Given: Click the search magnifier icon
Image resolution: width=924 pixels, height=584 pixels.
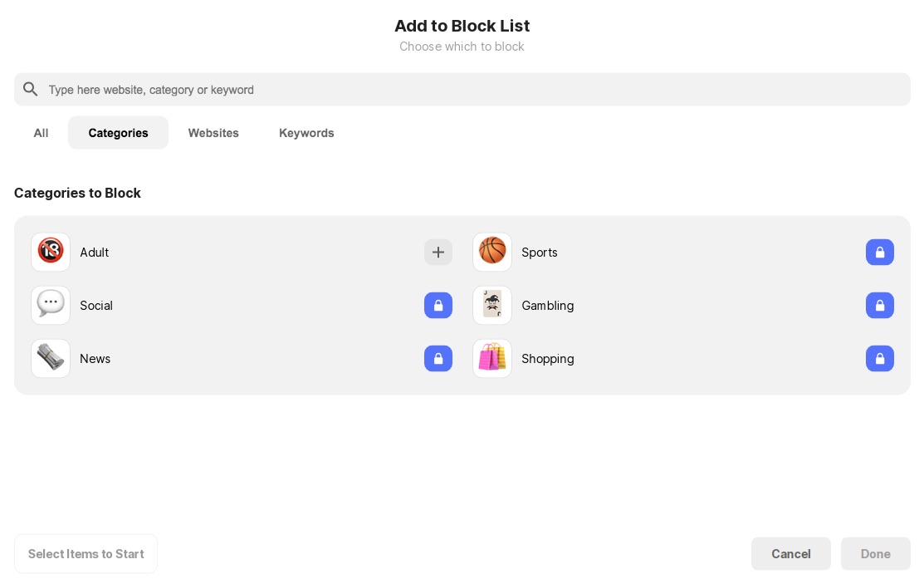Looking at the screenshot, I should coord(31,89).
